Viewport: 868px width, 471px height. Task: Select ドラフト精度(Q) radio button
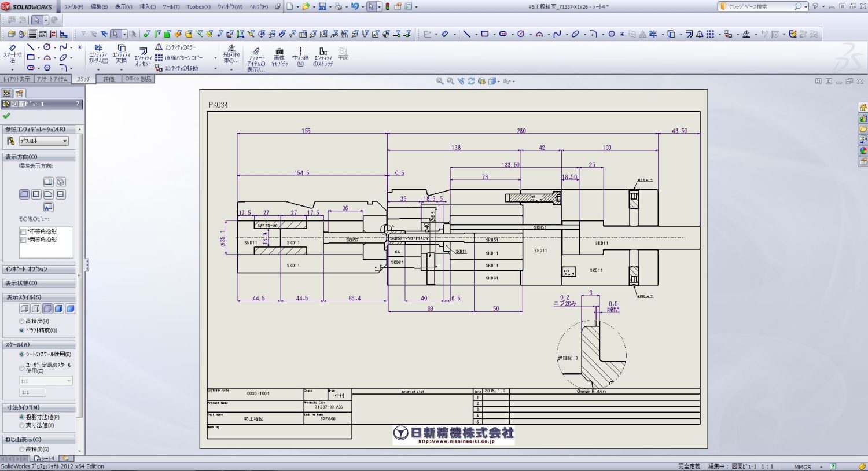pos(22,330)
